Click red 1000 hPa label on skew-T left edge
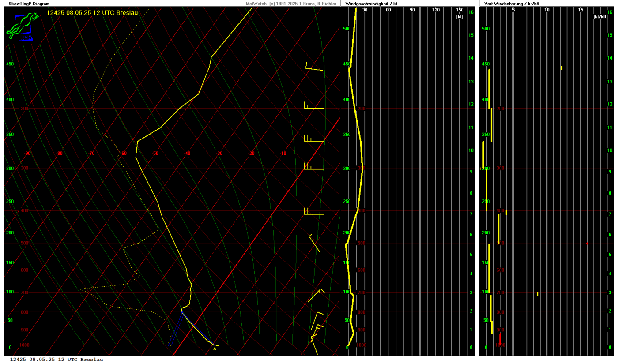Viewport: 618px width, 364px height. (25, 345)
